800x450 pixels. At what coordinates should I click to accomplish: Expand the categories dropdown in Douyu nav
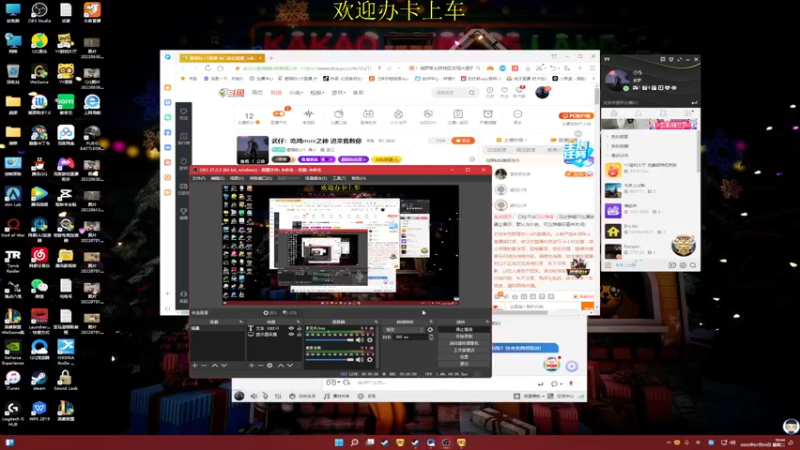296,93
